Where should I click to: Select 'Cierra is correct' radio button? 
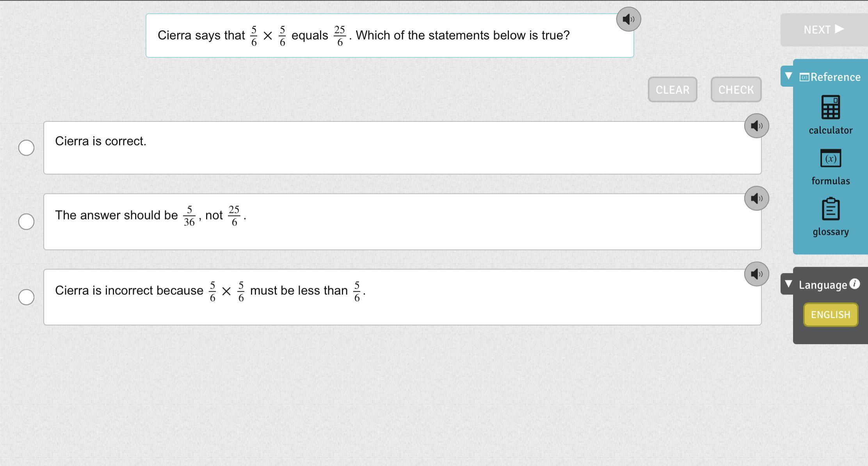point(26,148)
